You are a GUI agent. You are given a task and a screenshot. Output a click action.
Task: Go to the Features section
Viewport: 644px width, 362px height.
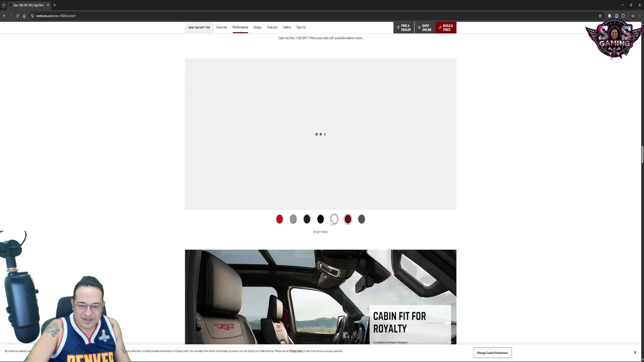coord(272,27)
